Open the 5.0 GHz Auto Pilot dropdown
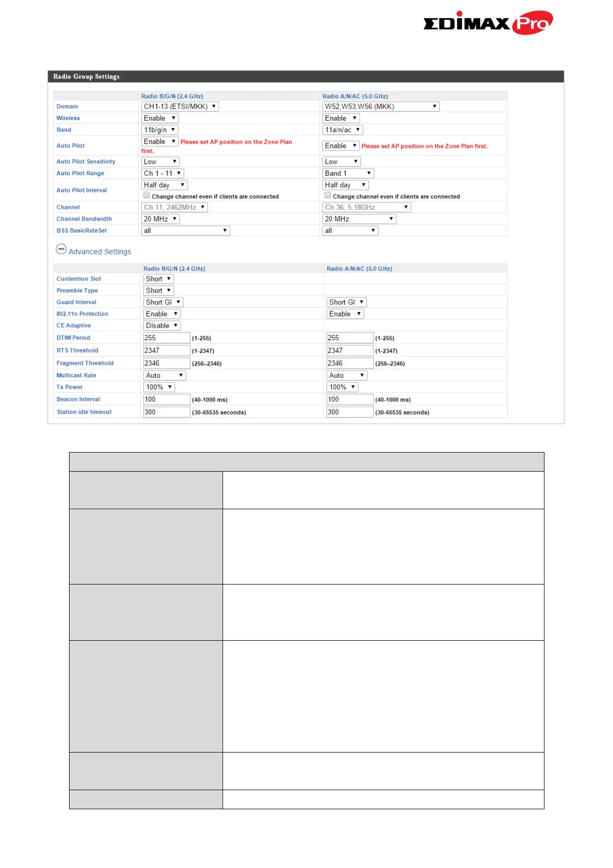Image resolution: width=613 pixels, height=868 pixels. coord(340,146)
